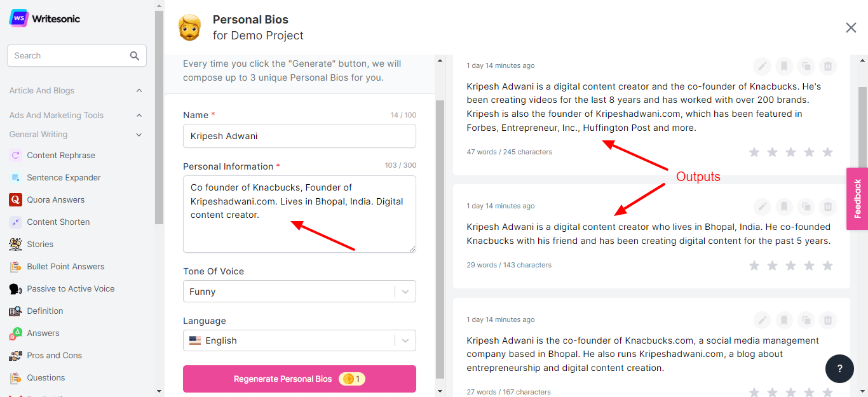Rate the second bio one star

[754, 266]
